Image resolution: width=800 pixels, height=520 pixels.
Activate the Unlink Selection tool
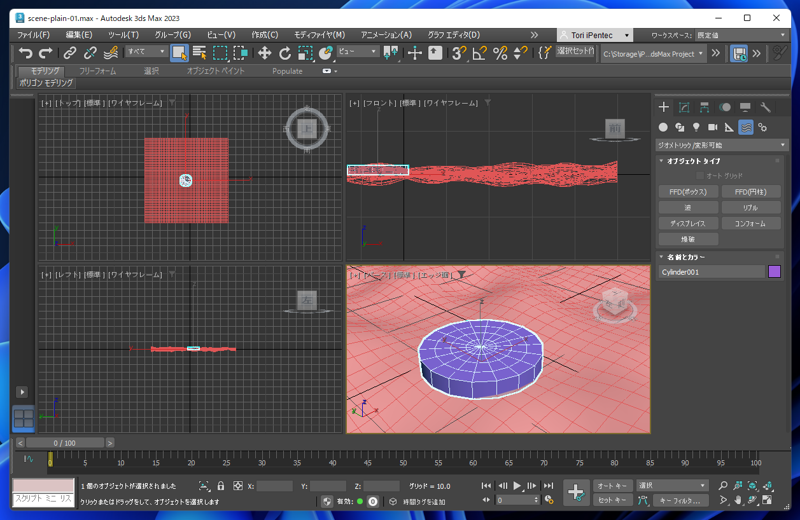coord(90,53)
